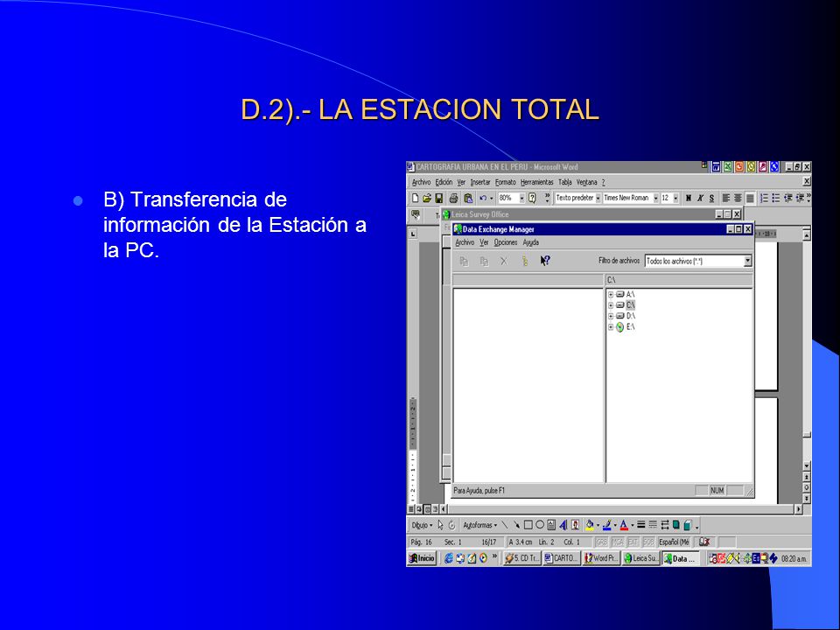Expand the C:\ drive tree node
This screenshot has width=840, height=630.
[x=611, y=304]
